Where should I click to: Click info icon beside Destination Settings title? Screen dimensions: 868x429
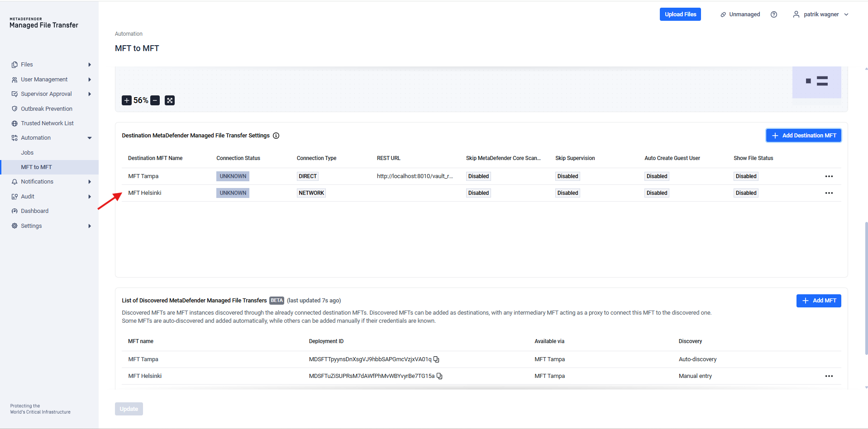[x=276, y=136]
